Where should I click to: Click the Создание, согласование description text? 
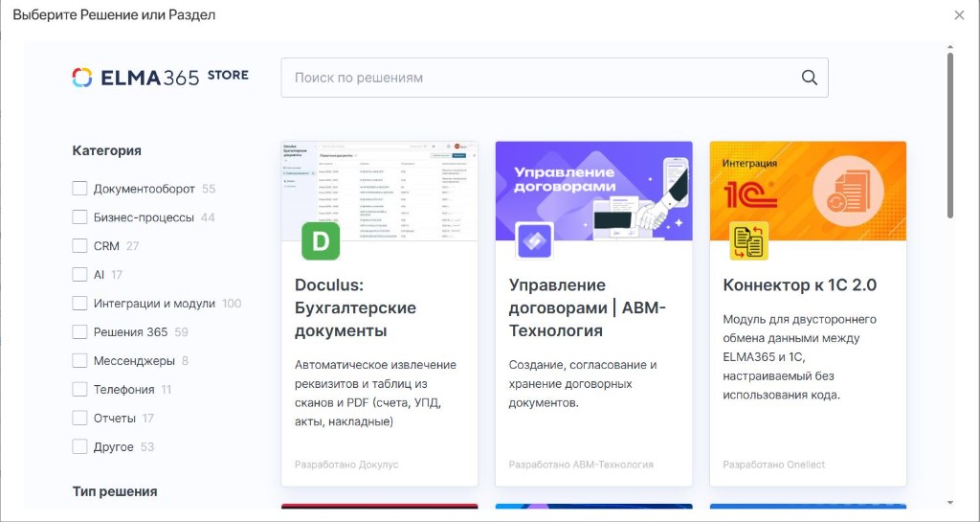pyautogui.click(x=583, y=383)
